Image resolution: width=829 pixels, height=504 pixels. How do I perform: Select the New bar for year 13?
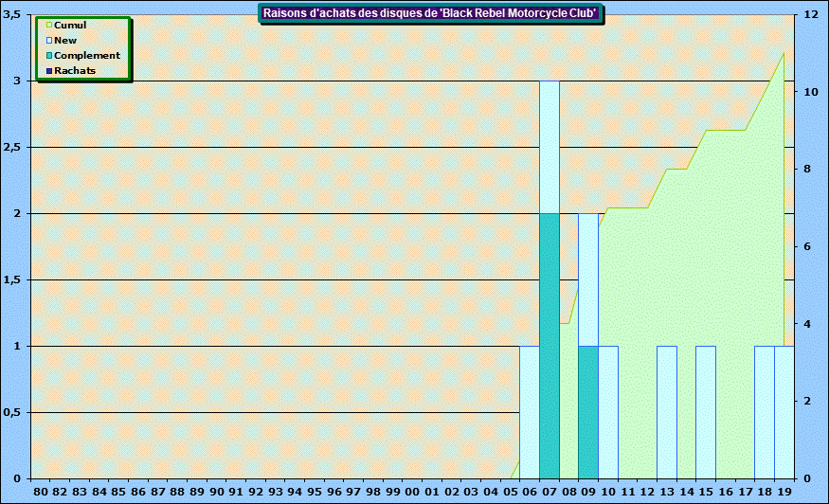pos(666,412)
